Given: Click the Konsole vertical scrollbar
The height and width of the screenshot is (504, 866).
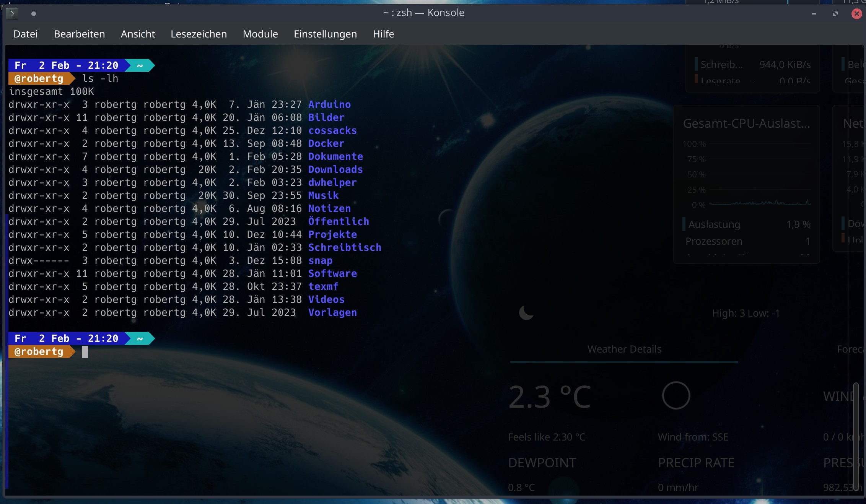Looking at the screenshot, I should pos(856,436).
